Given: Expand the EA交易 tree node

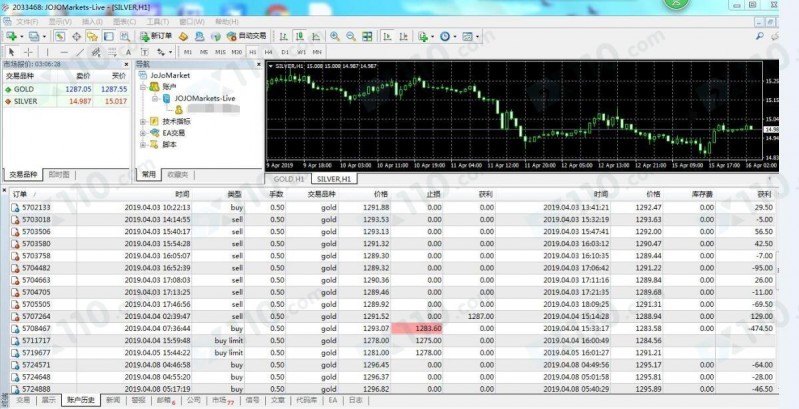Looking at the screenshot, I should (x=142, y=132).
